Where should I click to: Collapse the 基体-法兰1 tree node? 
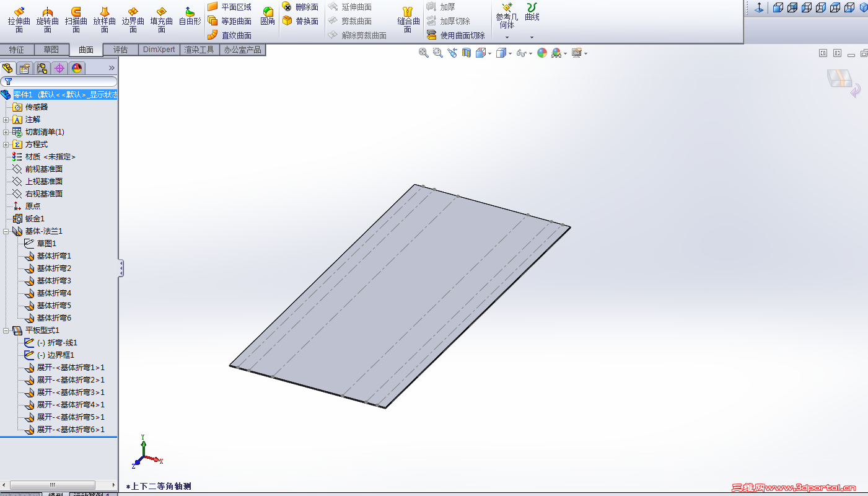click(x=6, y=231)
